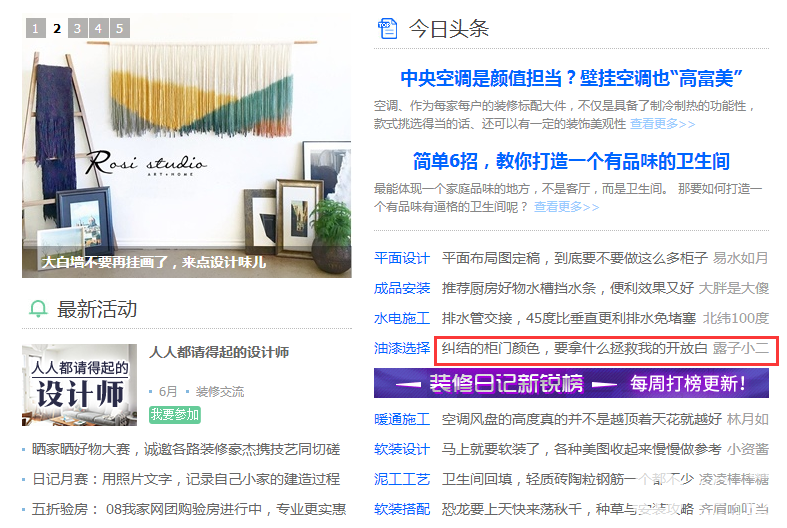
Task: Open the 晒家晒好物大赛 activity link
Action: [186, 449]
